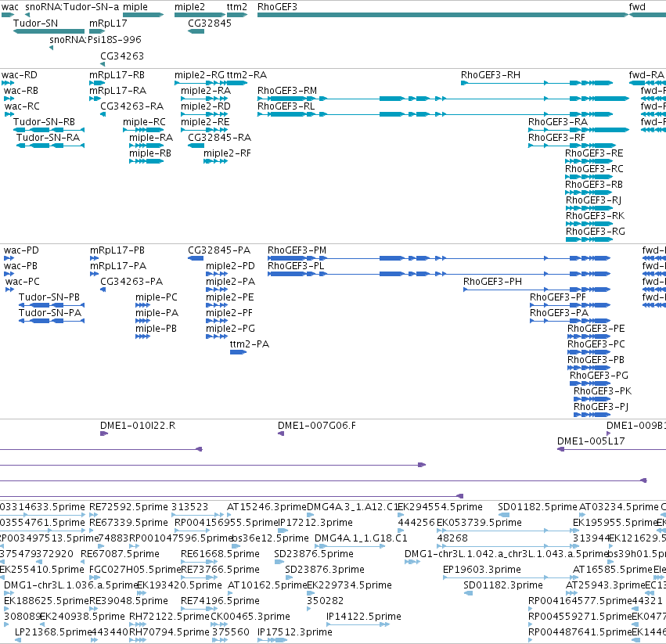Select the ttm2-PA protein glyph
Screen dimensions: 666x644
coord(238,352)
